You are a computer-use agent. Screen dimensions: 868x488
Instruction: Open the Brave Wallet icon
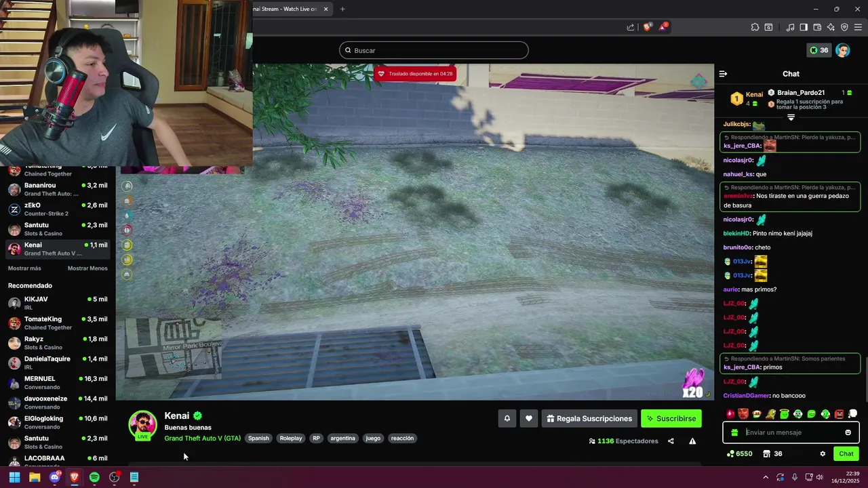817,27
